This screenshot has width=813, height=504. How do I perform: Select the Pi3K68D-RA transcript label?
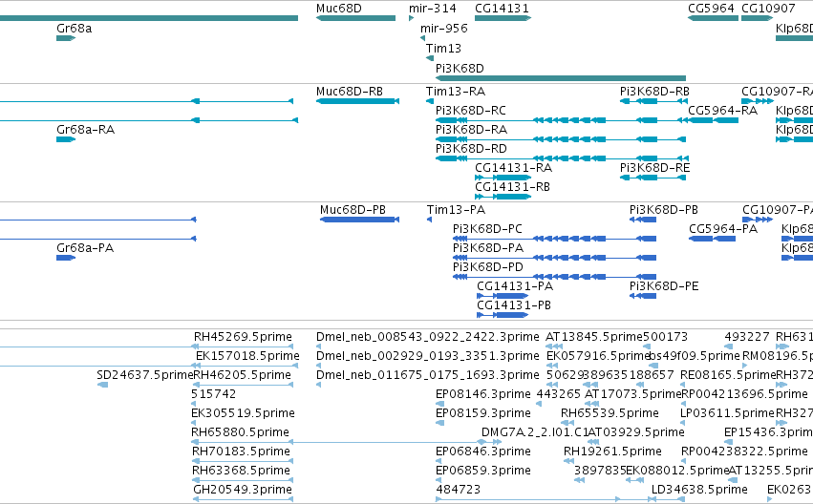[471, 130]
